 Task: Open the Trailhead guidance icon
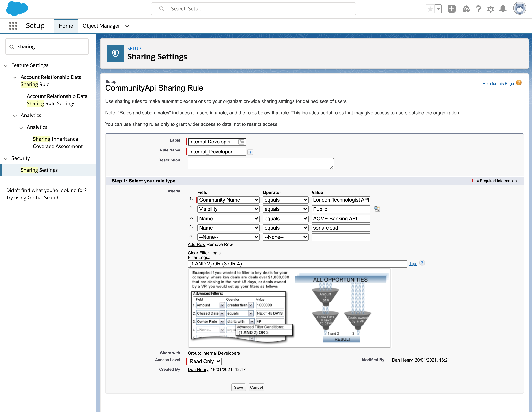466,9
